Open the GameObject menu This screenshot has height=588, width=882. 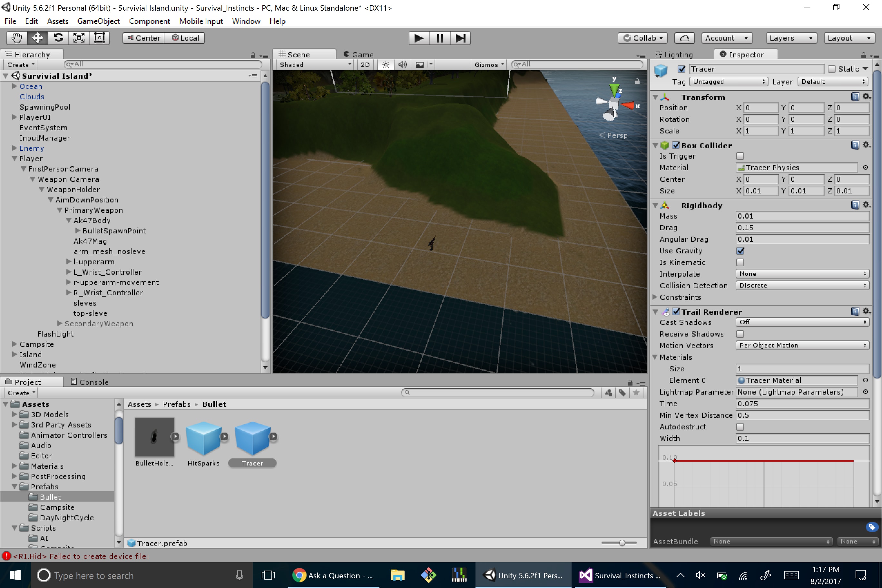tap(98, 21)
